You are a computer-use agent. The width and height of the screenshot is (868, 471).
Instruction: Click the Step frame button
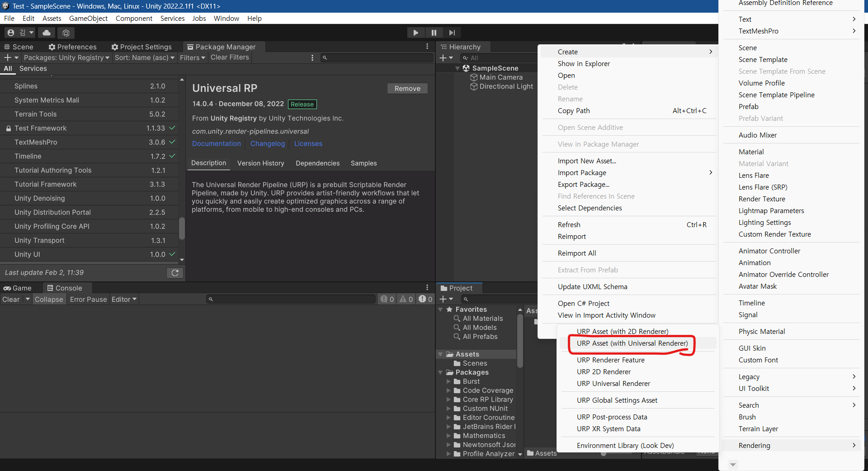click(452, 33)
